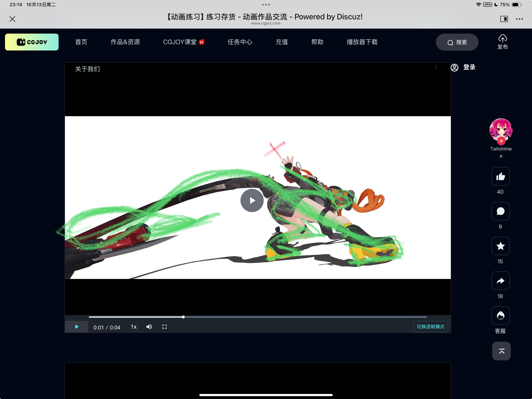Open the 作品&资源 menu item
532x399 pixels.
(125, 42)
